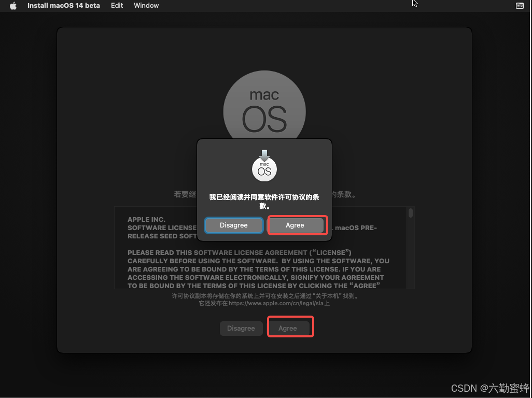
Task: Click the 许可协议副本将存储在你的系统上 notice text
Action: tap(265, 296)
